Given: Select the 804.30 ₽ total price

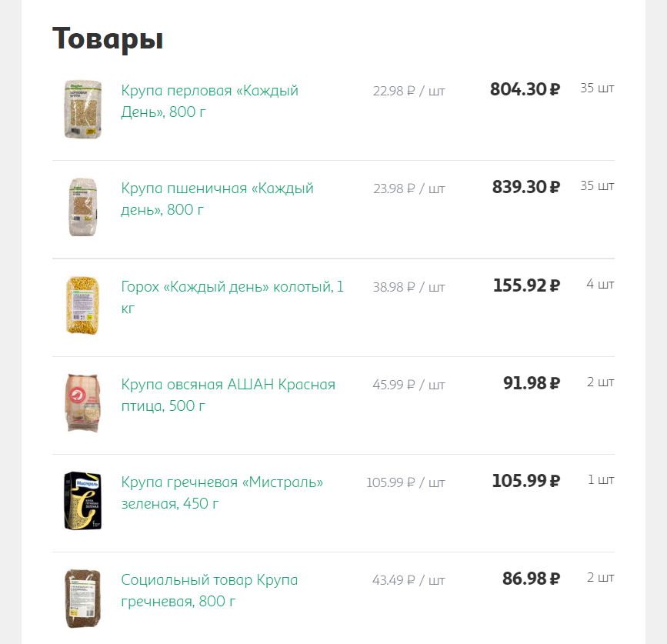Looking at the screenshot, I should pyautogui.click(x=525, y=89).
